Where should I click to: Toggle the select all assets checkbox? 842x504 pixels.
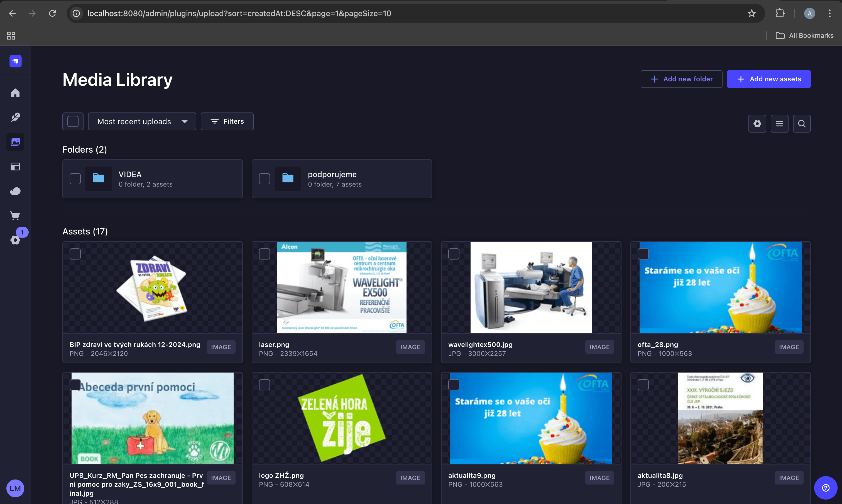(73, 121)
